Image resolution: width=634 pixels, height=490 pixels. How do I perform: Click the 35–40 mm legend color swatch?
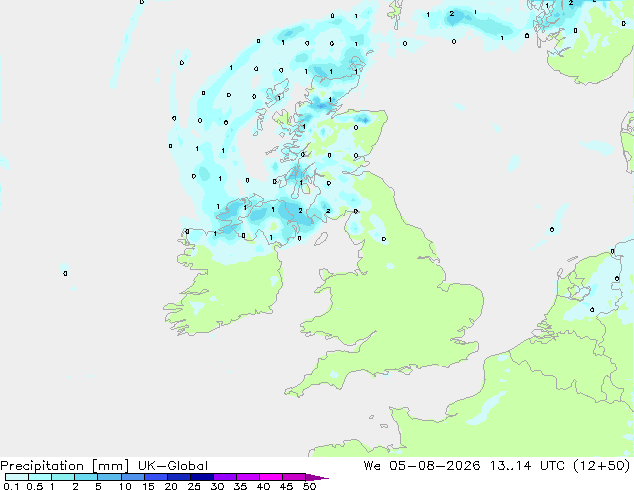[x=248, y=477]
